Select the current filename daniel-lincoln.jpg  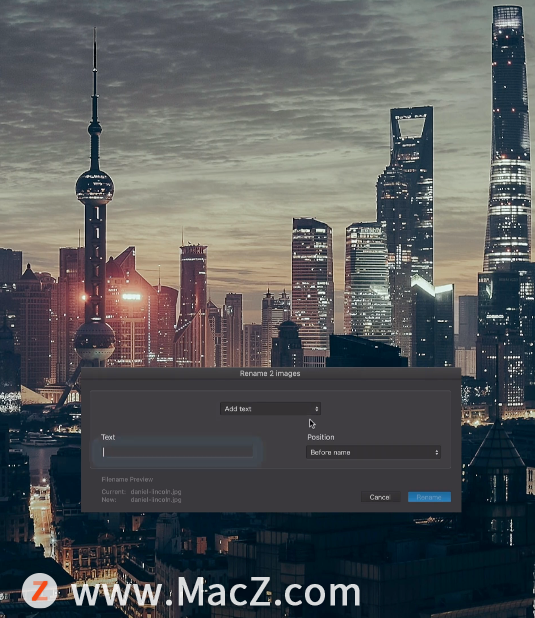pyautogui.click(x=156, y=491)
